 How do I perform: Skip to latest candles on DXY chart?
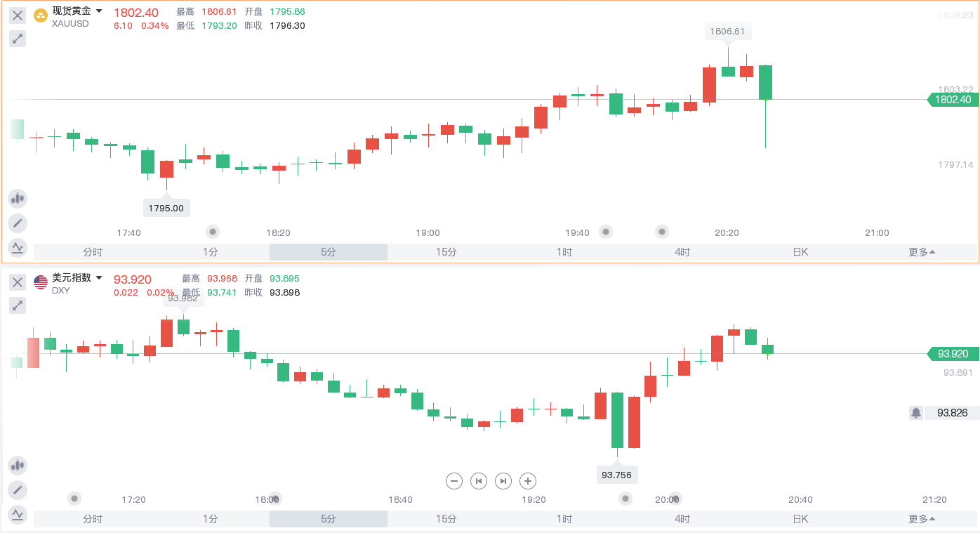pos(503,481)
